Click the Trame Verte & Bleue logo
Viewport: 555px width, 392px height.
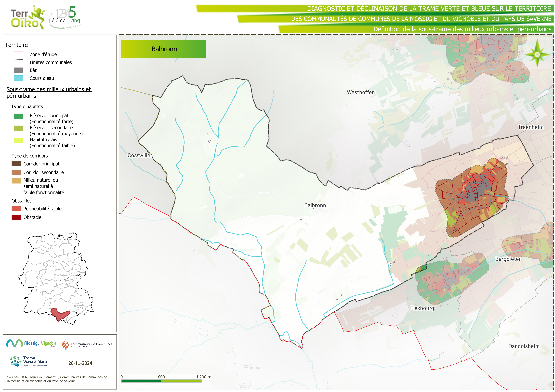click(x=29, y=361)
